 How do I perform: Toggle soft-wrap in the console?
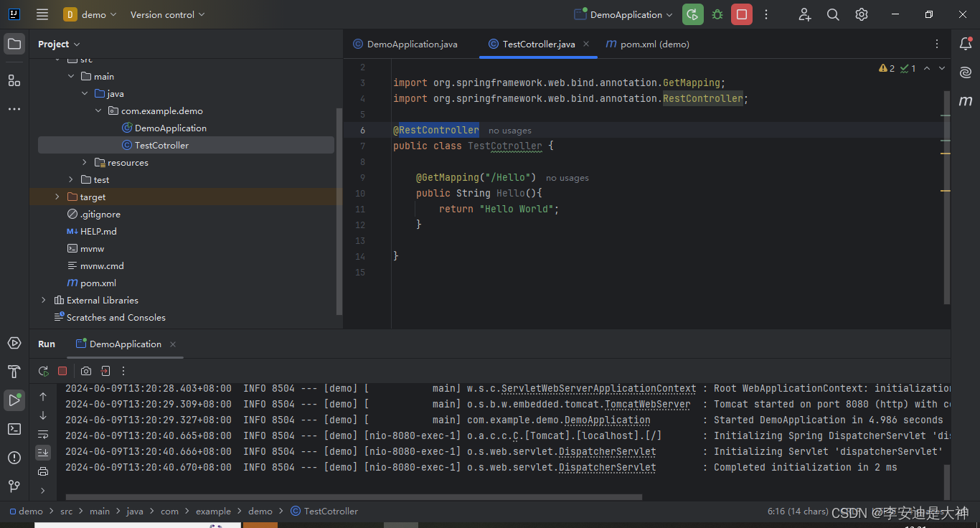[x=43, y=434]
